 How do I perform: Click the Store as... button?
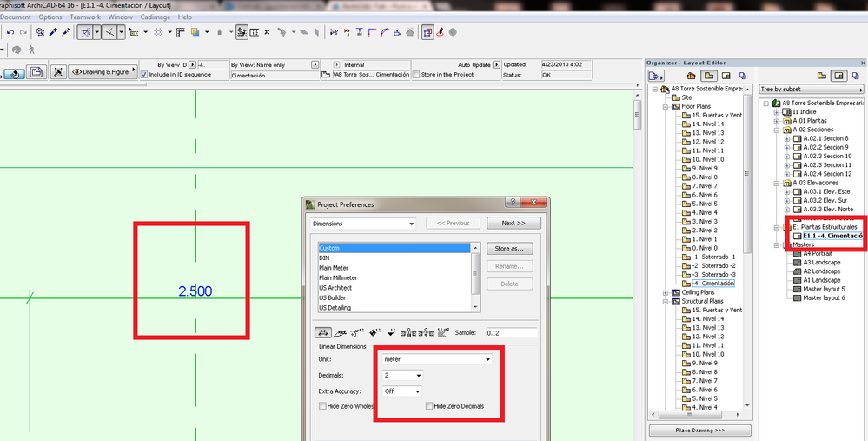[510, 249]
